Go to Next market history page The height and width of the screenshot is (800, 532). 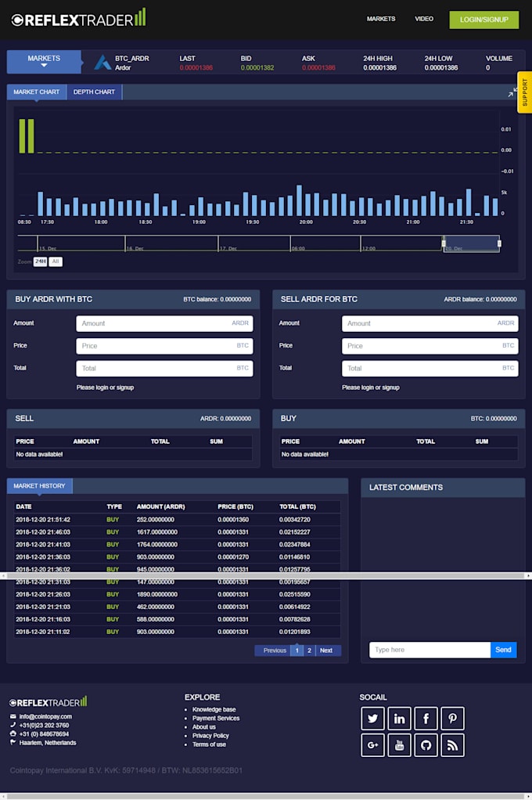(326, 650)
